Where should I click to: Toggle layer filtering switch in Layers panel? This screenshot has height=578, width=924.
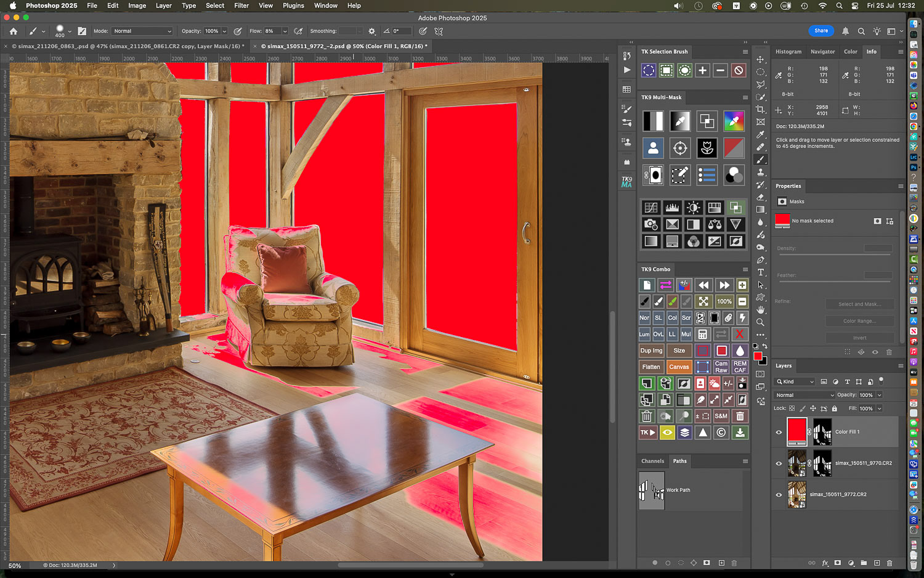[881, 380]
